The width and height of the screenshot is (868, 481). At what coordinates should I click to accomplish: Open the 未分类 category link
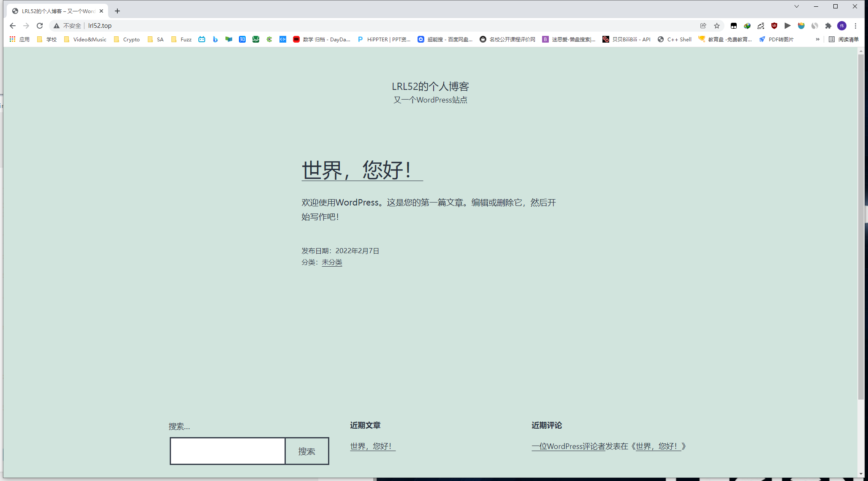tap(332, 262)
